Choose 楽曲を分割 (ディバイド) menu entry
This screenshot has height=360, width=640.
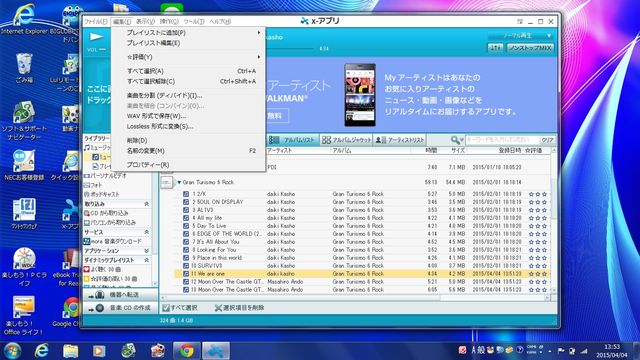[188, 95]
